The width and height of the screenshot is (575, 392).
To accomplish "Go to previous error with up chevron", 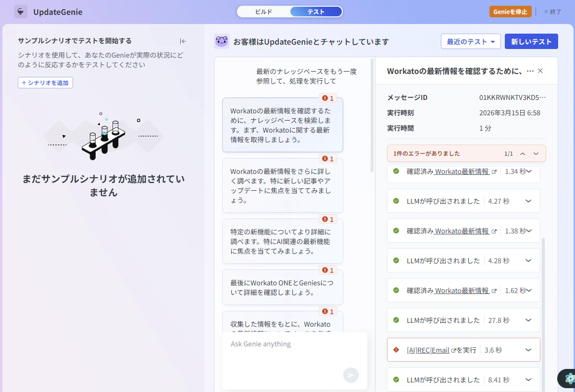I will point(523,154).
